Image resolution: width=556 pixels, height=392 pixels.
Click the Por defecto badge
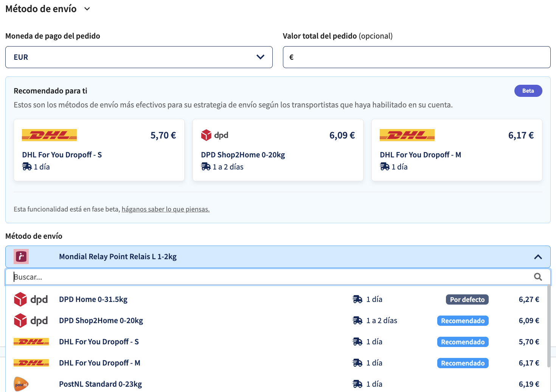467,299
